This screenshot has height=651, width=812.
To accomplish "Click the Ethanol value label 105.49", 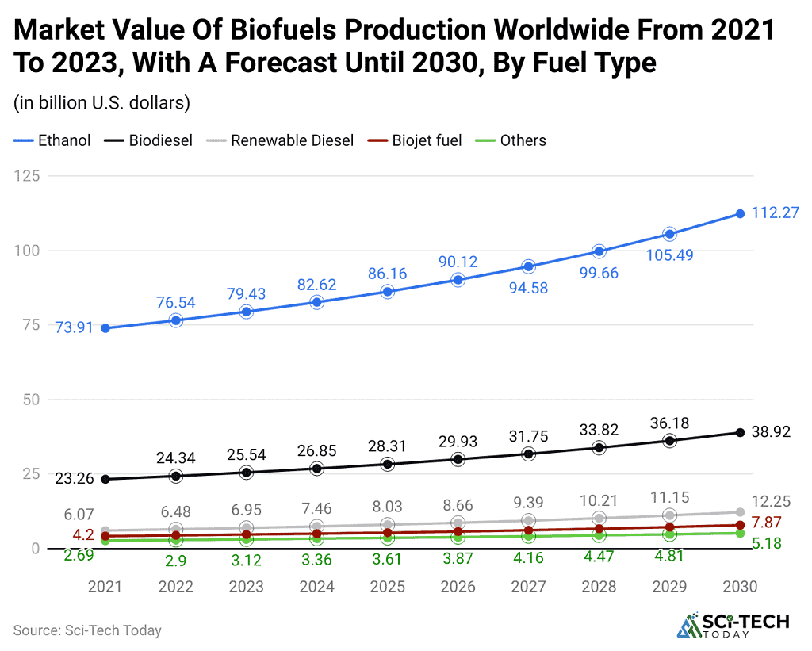I will pyautogui.click(x=669, y=255).
